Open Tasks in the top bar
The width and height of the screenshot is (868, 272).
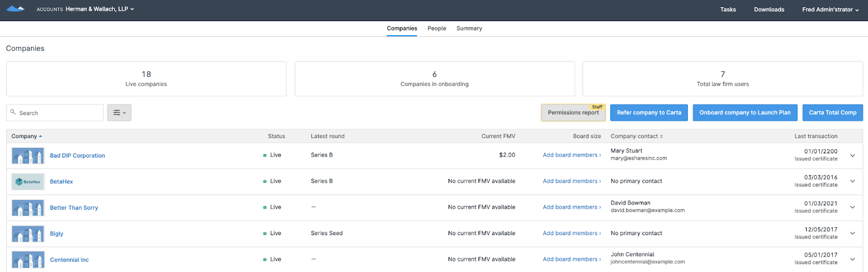pos(728,10)
